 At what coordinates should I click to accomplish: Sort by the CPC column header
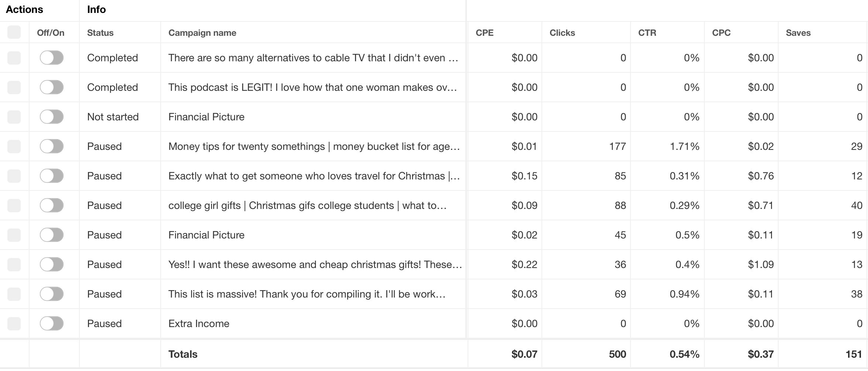click(x=721, y=32)
